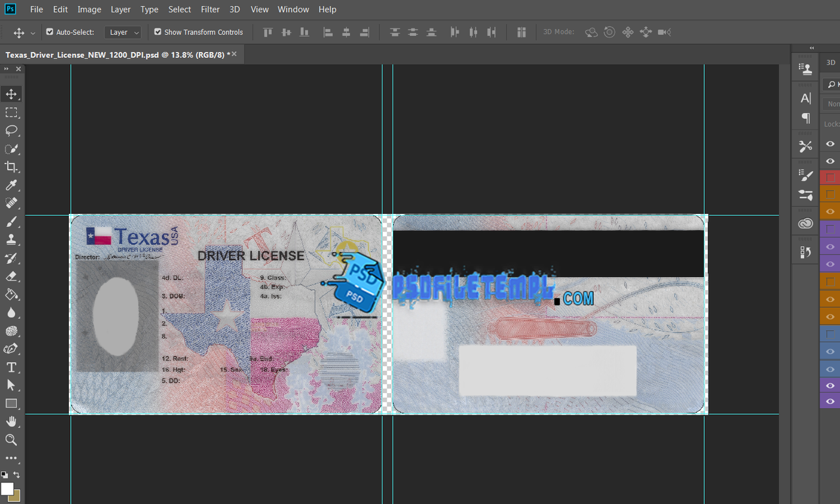The height and width of the screenshot is (504, 840).
Task: Open the layer kind filter dropdown
Action: tap(831, 85)
